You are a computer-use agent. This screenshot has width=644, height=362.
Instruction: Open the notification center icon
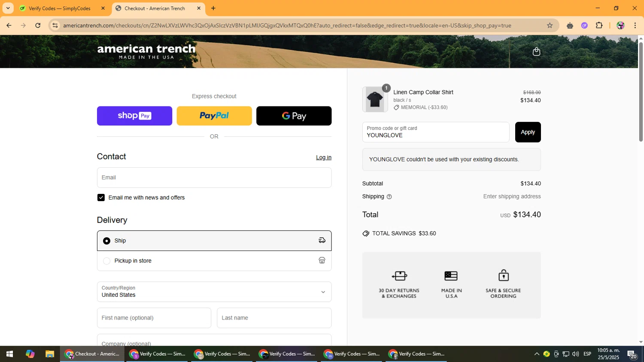(632, 354)
